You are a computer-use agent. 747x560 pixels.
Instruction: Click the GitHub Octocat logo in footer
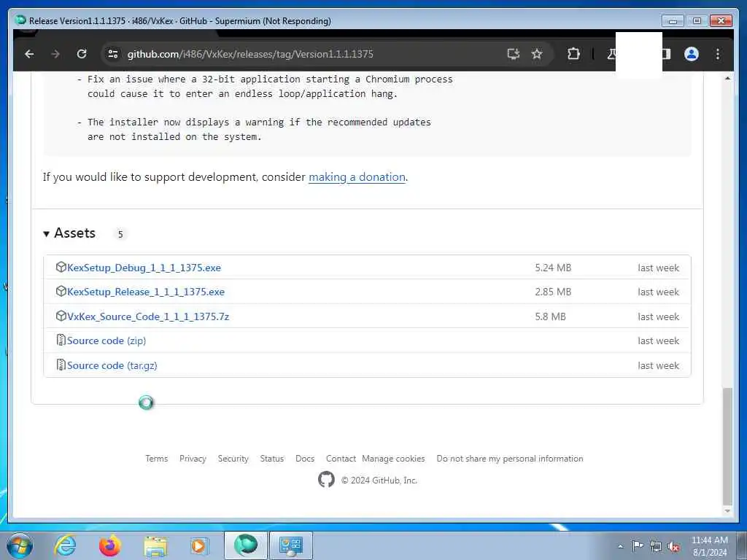(326, 480)
